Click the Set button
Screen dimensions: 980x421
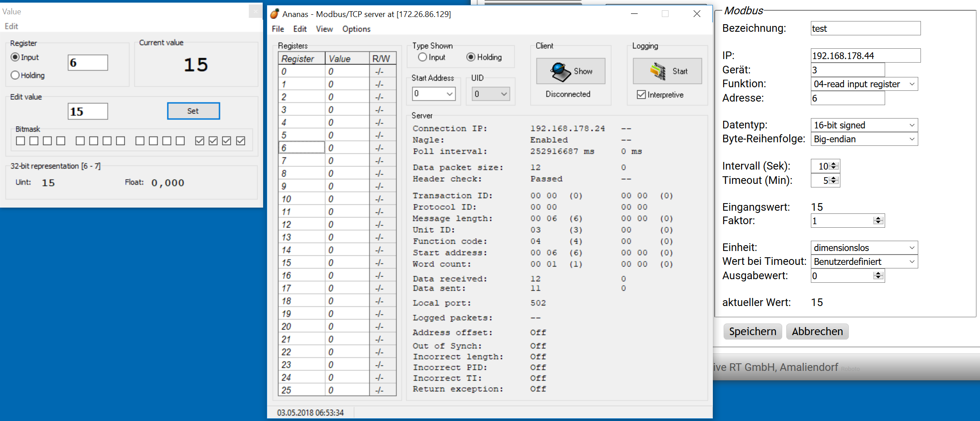193,111
